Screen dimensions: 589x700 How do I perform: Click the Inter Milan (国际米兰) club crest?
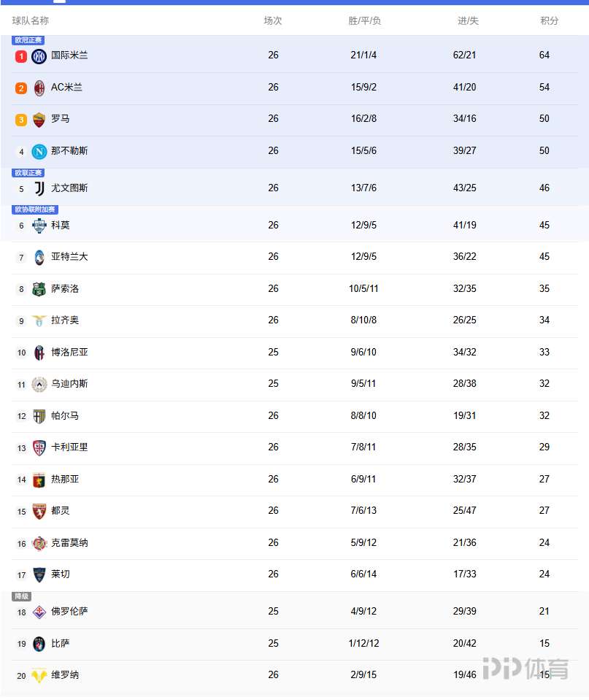pos(39,56)
